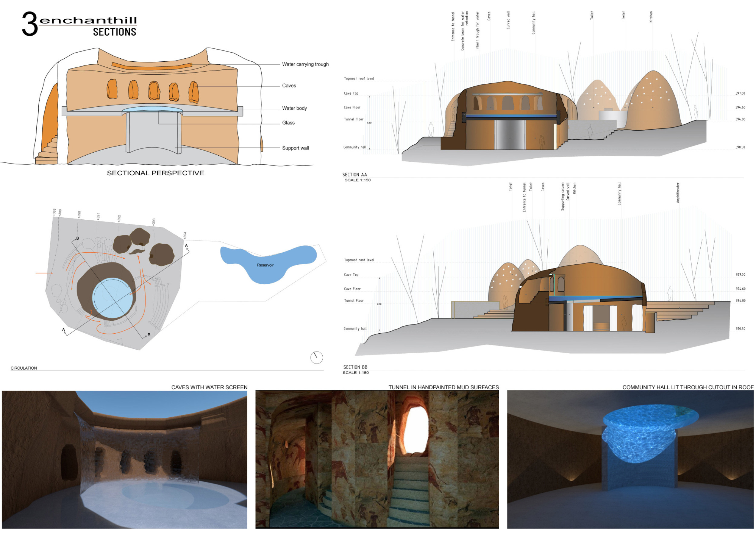The width and height of the screenshot is (756, 534).
Task: Click the 'SECTION BB' title text
Action: pyautogui.click(x=355, y=367)
